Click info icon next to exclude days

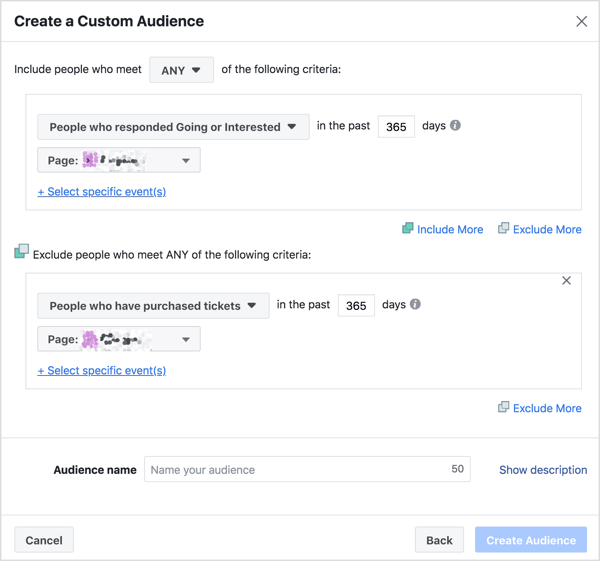point(415,305)
